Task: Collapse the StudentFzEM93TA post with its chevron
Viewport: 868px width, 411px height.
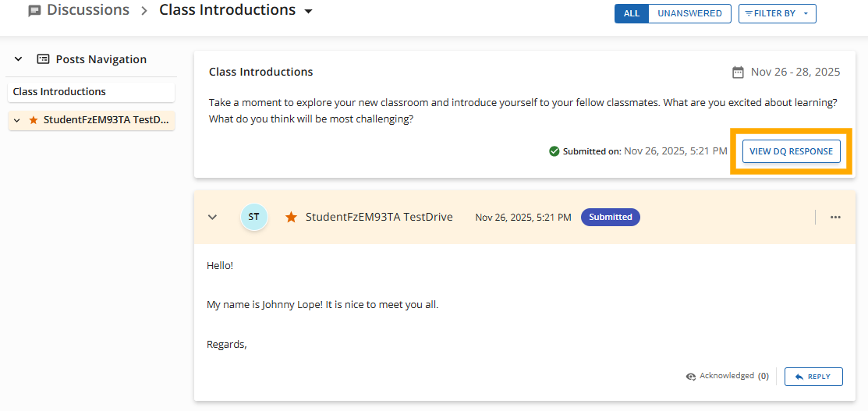Action: click(x=212, y=217)
